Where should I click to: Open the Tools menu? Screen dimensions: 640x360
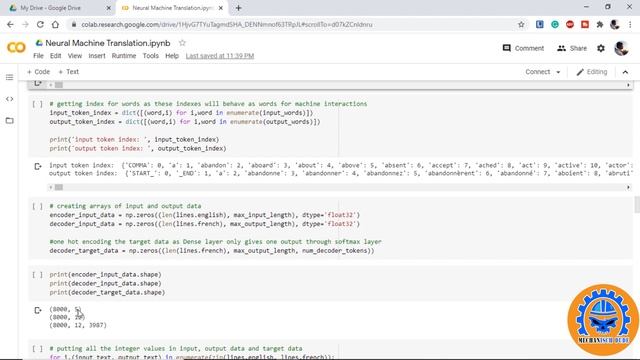(151, 56)
